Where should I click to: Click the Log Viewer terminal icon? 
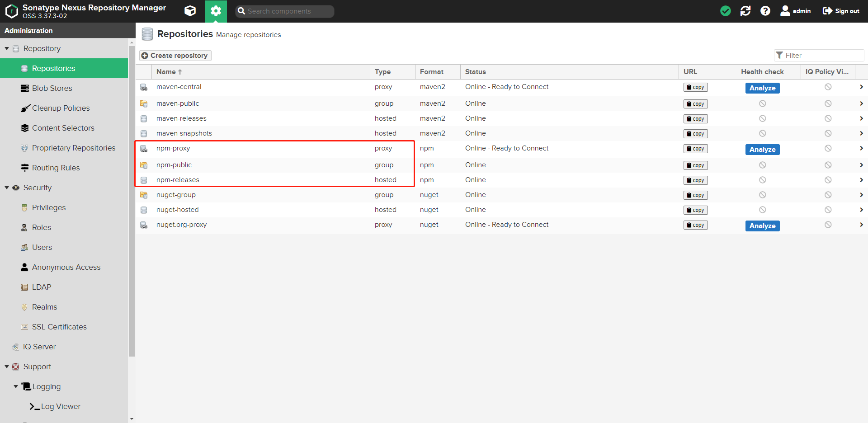tap(34, 407)
